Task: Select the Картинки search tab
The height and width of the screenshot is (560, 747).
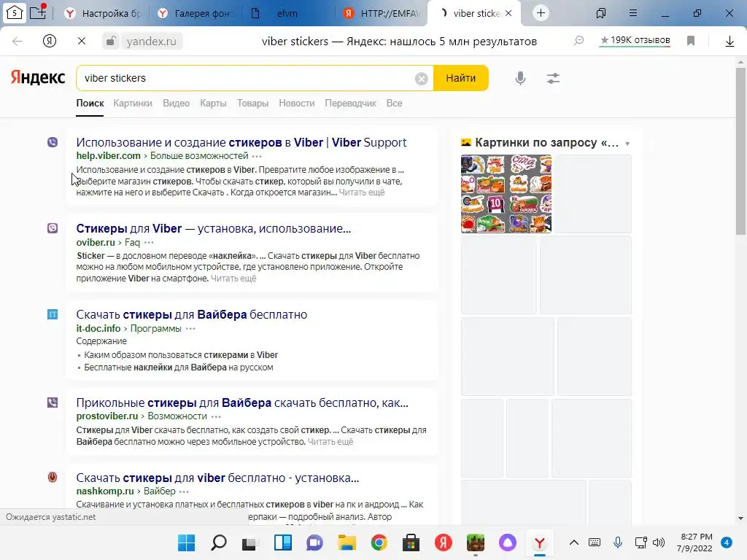Action: click(133, 104)
